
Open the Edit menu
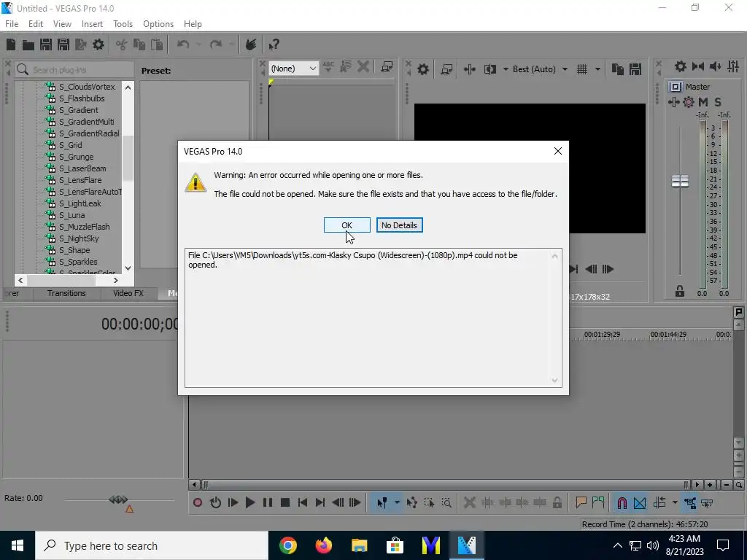point(35,24)
